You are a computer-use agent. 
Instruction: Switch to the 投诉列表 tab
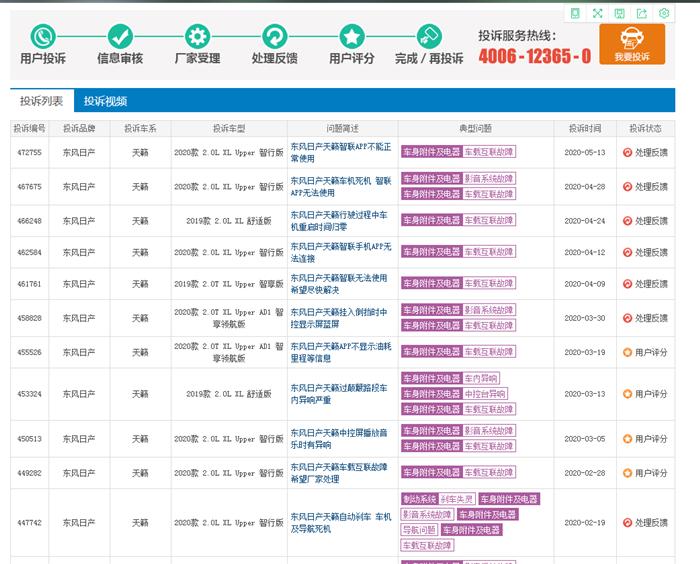pos(42,101)
